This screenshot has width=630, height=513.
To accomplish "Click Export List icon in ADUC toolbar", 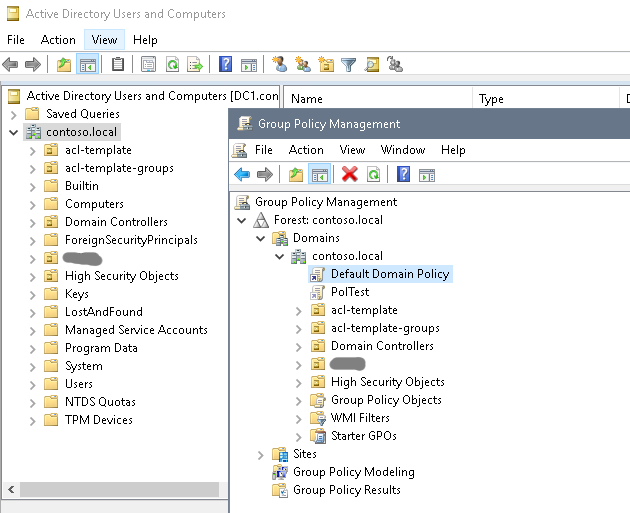I will coord(195,64).
